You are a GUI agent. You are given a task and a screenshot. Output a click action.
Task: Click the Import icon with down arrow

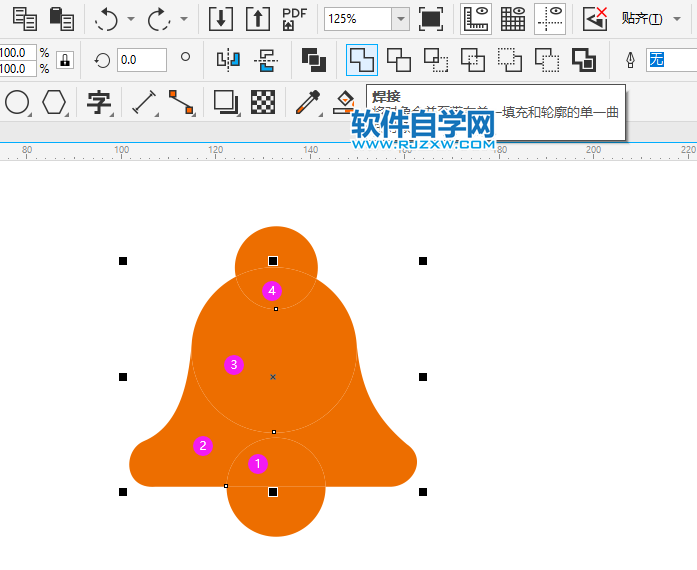pos(220,19)
